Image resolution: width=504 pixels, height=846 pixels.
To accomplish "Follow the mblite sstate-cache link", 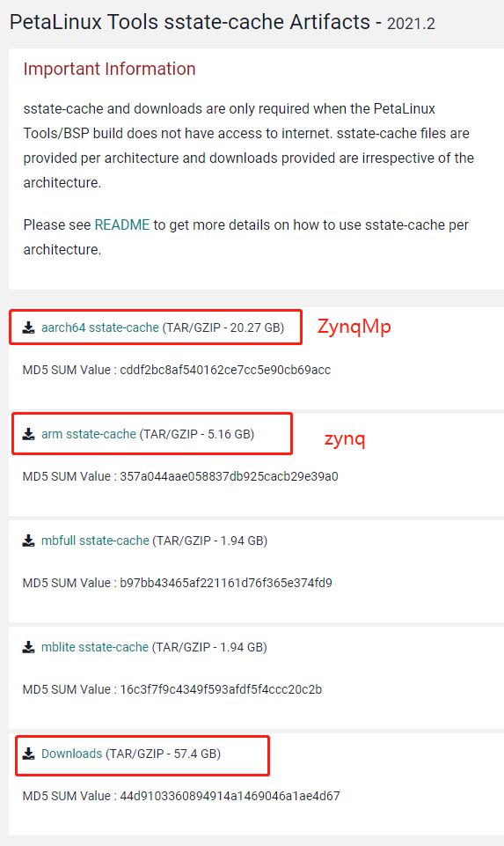I will pos(95,647).
